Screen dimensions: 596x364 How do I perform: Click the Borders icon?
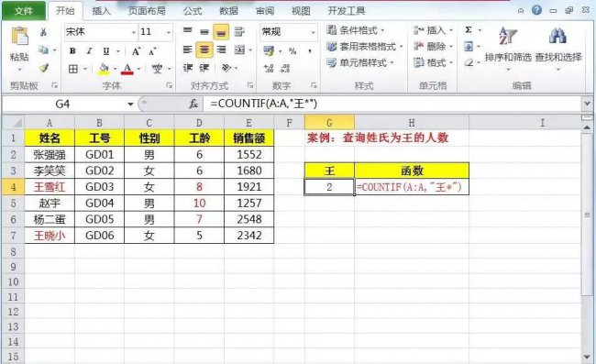(x=73, y=69)
